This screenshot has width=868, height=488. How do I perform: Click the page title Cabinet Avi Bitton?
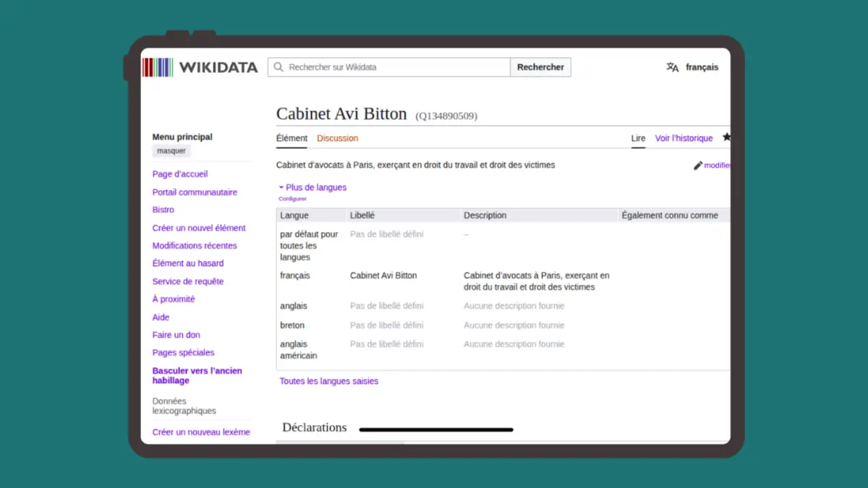341,114
